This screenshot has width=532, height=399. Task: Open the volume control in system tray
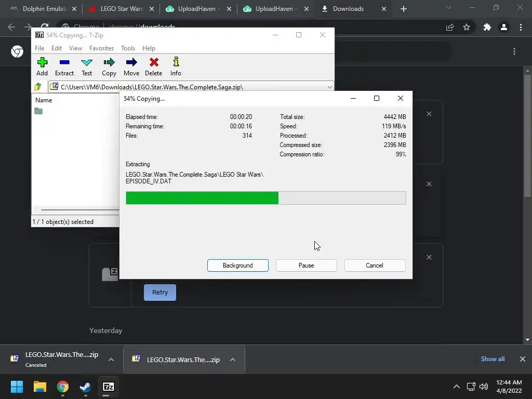(484, 387)
